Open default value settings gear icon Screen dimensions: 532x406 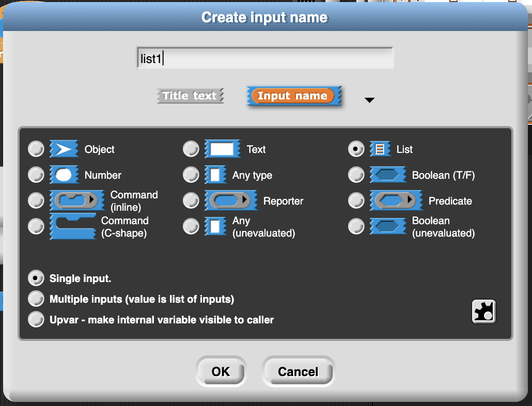pyautogui.click(x=484, y=311)
